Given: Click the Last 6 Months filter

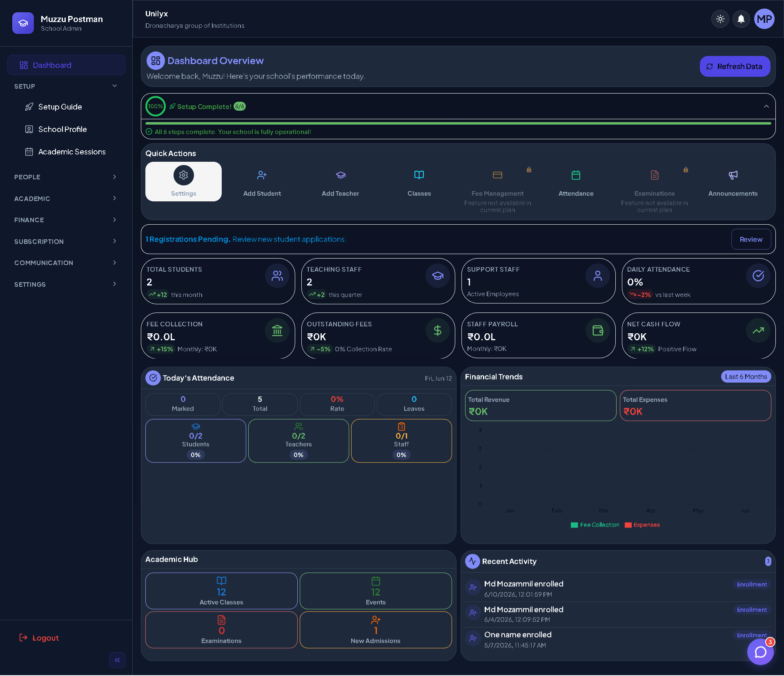Looking at the screenshot, I should [746, 377].
